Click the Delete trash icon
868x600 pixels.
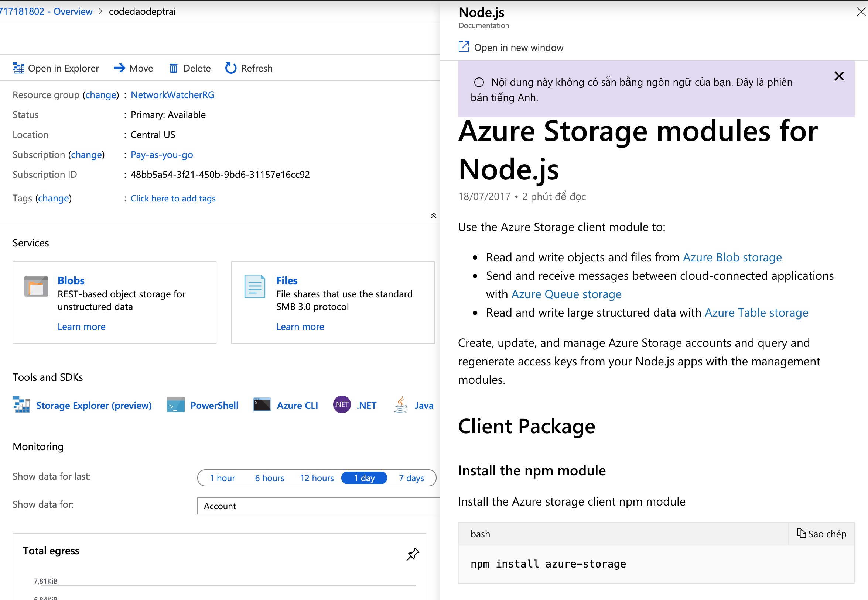[x=173, y=68]
